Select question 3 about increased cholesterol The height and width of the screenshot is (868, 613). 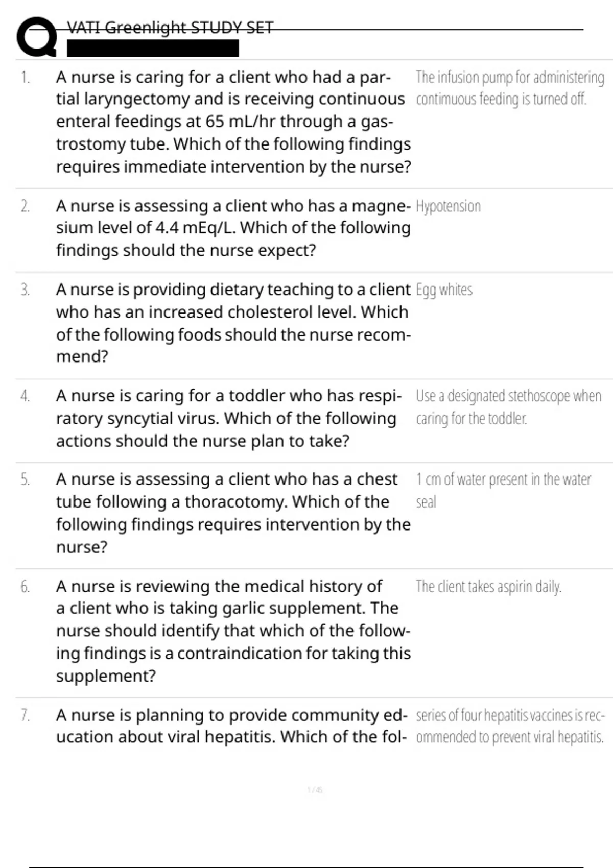233,323
